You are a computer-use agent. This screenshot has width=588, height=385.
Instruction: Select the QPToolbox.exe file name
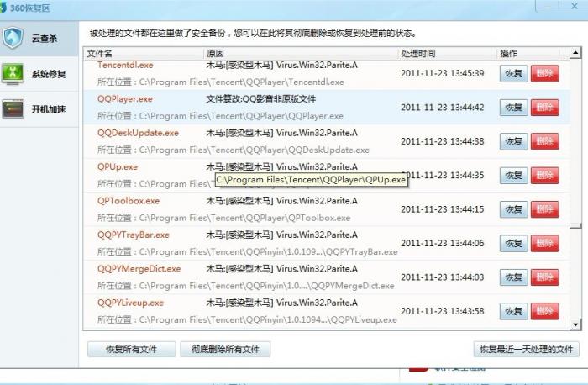(x=129, y=201)
